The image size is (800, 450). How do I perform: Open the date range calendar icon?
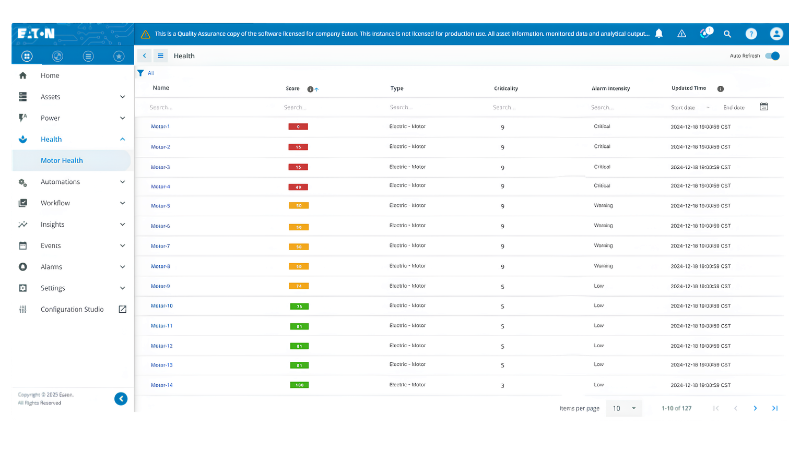764,107
